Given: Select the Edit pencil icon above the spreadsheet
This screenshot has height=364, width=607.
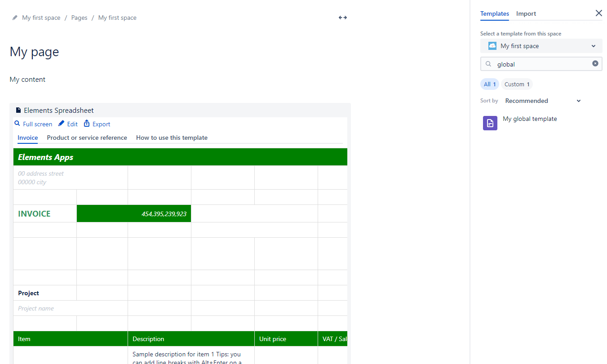Looking at the screenshot, I should click(x=61, y=124).
